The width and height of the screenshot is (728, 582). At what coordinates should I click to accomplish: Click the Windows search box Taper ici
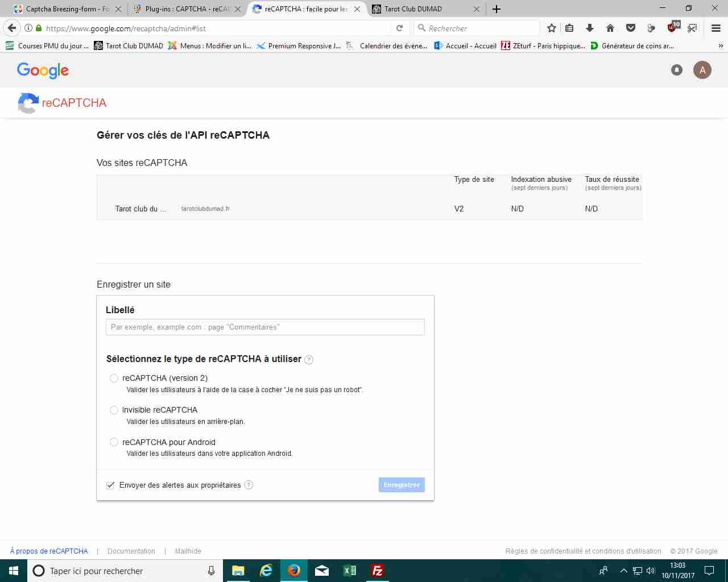[x=125, y=571]
